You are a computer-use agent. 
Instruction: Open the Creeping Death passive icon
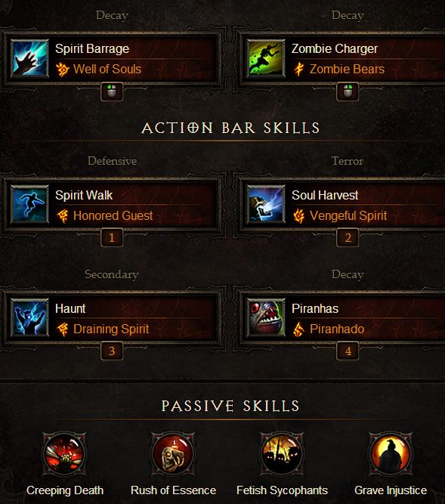[x=64, y=454]
